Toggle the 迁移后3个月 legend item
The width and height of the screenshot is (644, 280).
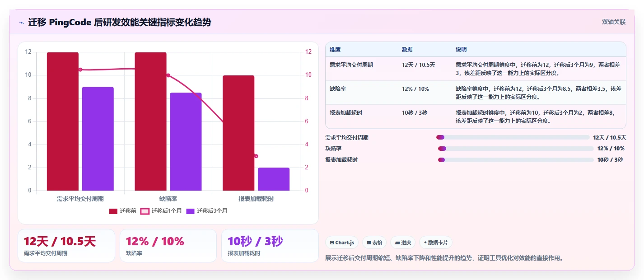(x=207, y=211)
